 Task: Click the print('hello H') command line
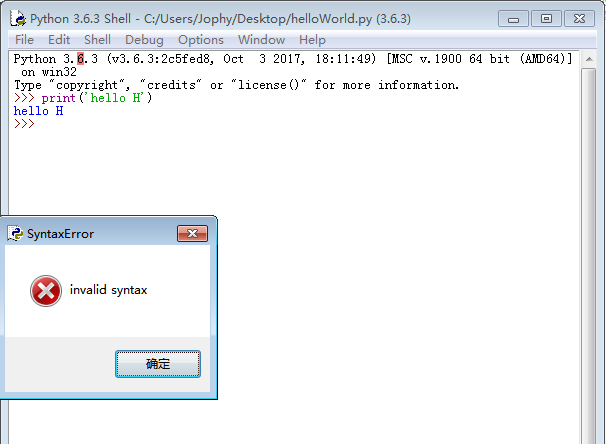(83, 98)
